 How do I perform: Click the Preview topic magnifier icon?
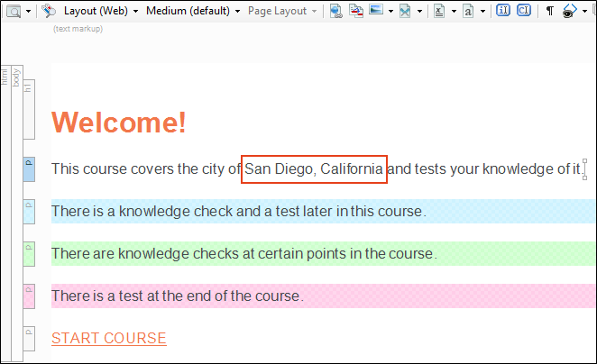[14, 12]
